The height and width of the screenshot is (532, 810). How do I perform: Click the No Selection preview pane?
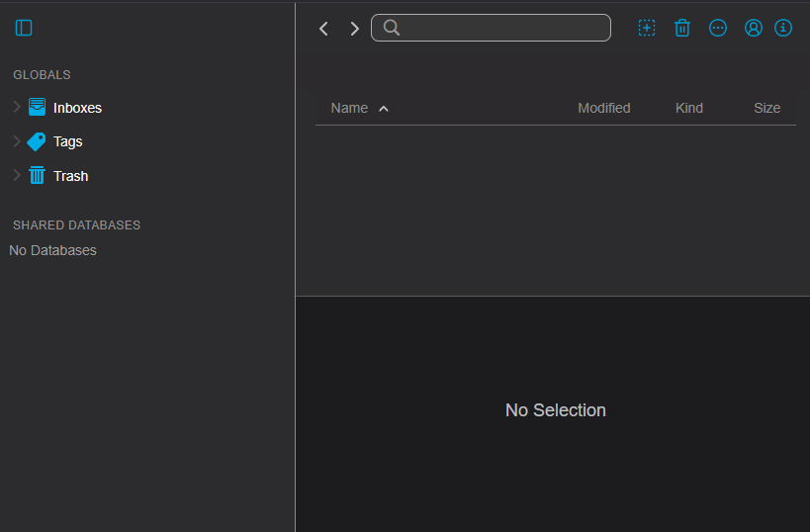coord(555,410)
